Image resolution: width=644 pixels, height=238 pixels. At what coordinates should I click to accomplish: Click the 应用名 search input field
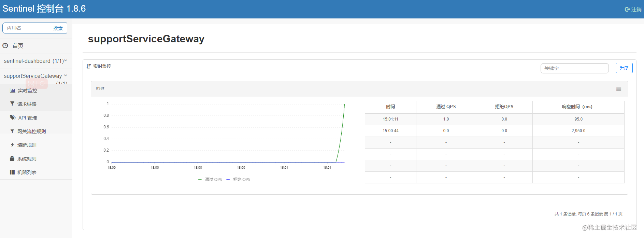point(26,28)
